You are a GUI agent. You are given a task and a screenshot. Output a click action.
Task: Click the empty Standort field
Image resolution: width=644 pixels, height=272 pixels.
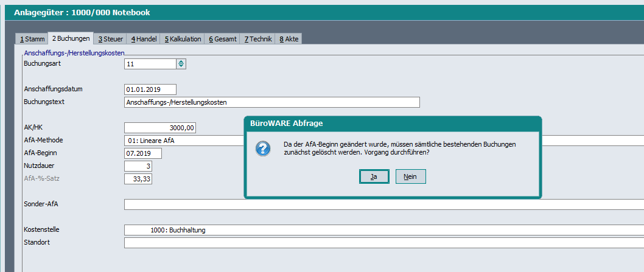(383, 243)
